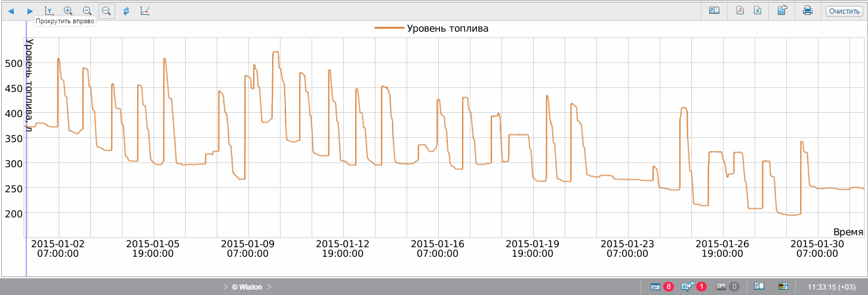Click the Y-axis scaling icon

[49, 11]
